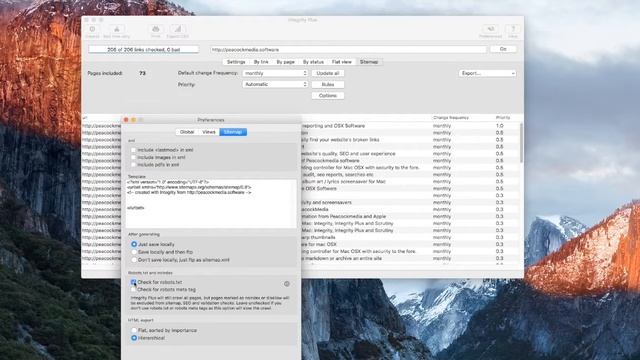
Task: Select Hierarchical HTML export option
Action: pyautogui.click(x=134, y=338)
